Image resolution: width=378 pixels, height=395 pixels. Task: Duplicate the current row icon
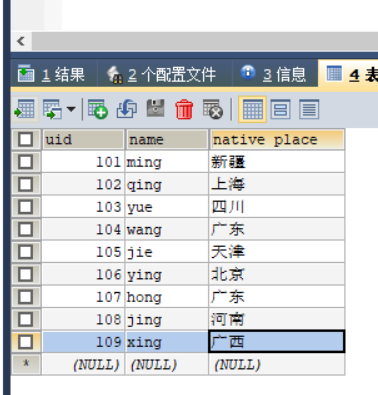tap(127, 109)
